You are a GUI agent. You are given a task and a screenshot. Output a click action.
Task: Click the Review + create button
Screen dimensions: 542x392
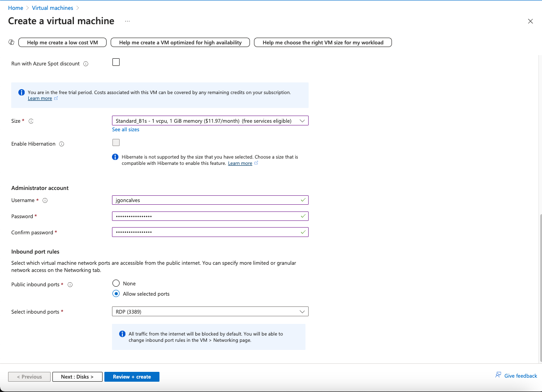point(132,377)
